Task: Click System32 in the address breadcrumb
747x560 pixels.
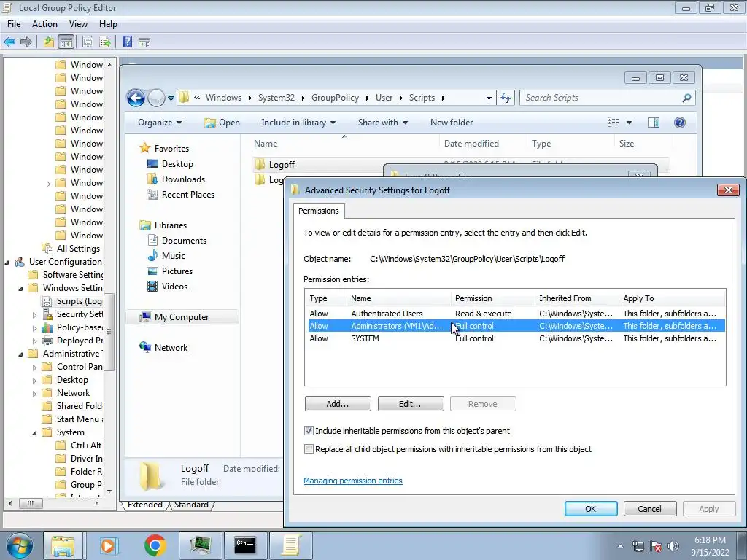Action: point(276,98)
